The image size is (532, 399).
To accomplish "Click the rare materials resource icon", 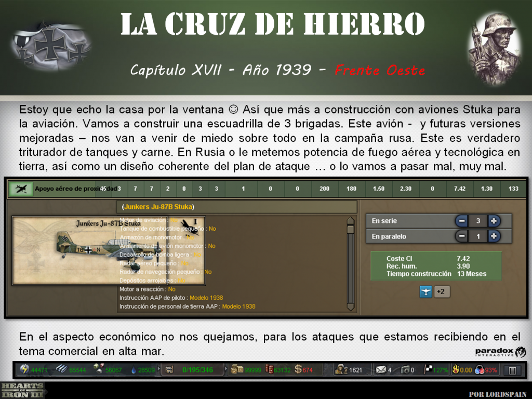I will tap(98, 369).
